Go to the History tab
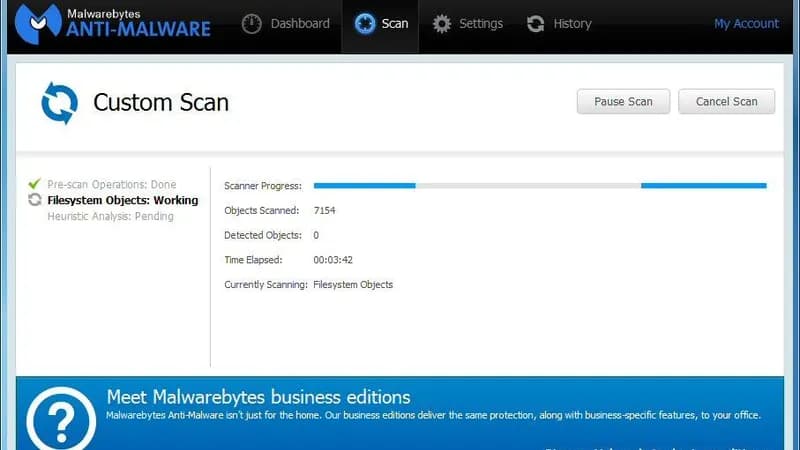The height and width of the screenshot is (450, 800). (559, 23)
